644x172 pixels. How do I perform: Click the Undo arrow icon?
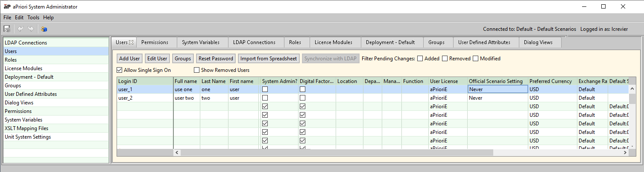coord(20,29)
